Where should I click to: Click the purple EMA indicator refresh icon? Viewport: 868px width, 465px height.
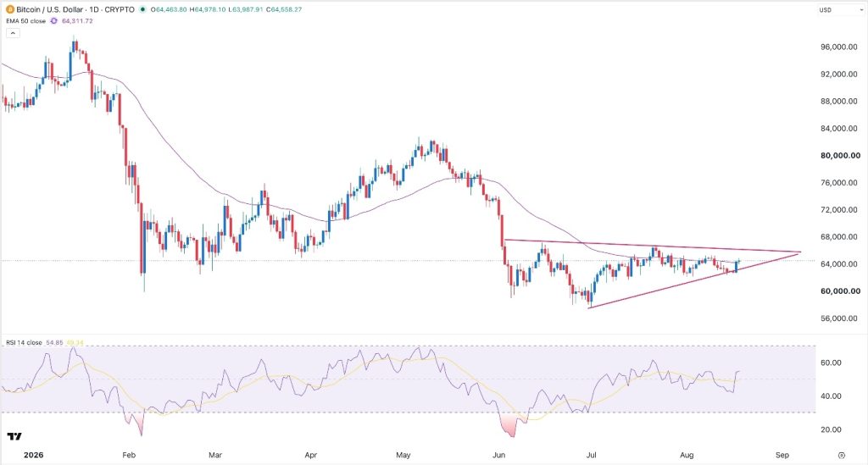pos(53,21)
